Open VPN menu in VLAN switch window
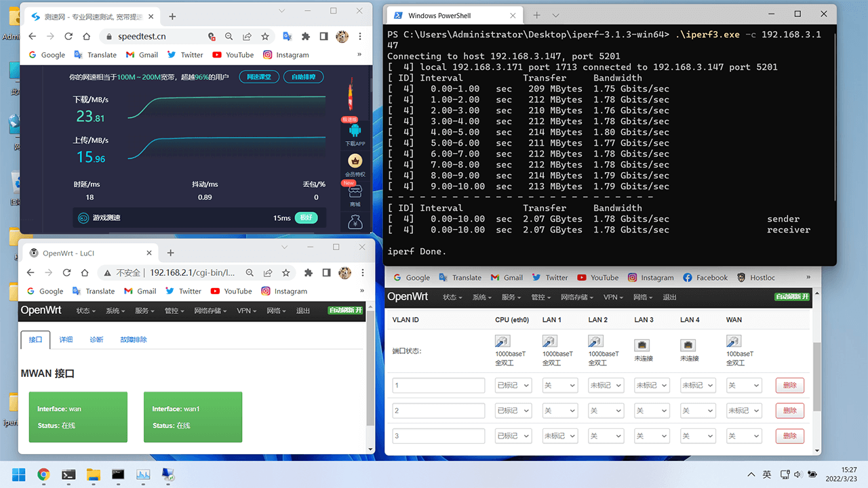868x488 pixels. pyautogui.click(x=612, y=297)
